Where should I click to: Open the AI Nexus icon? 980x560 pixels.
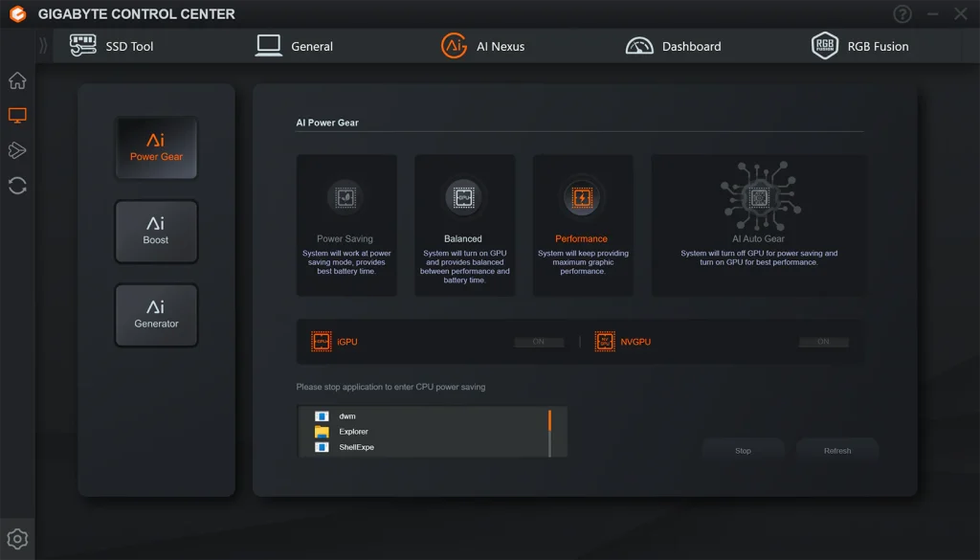click(454, 46)
